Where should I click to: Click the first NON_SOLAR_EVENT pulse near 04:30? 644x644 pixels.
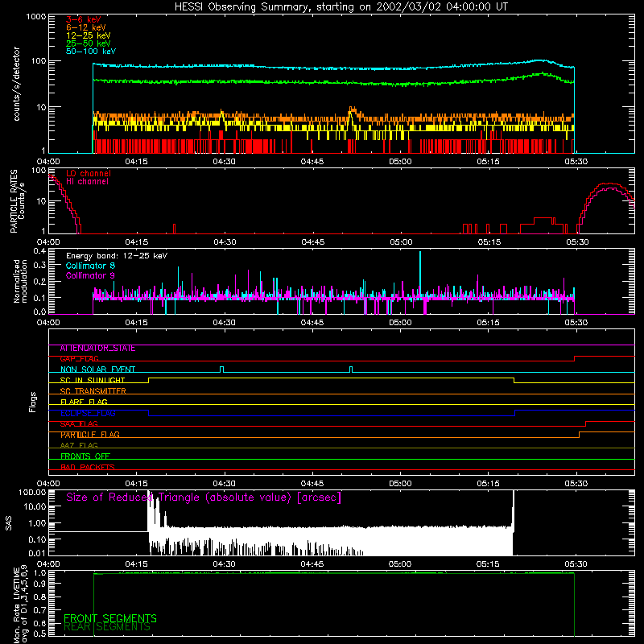pyautogui.click(x=222, y=369)
